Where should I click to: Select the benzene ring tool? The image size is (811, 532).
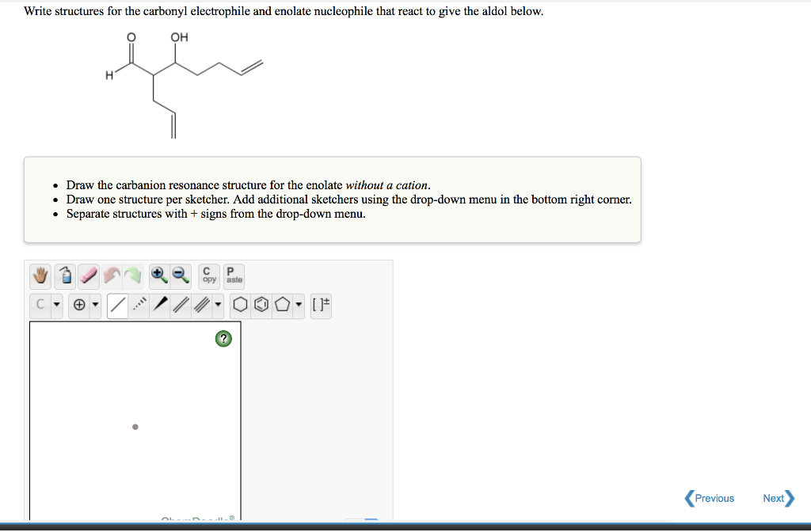(261, 305)
